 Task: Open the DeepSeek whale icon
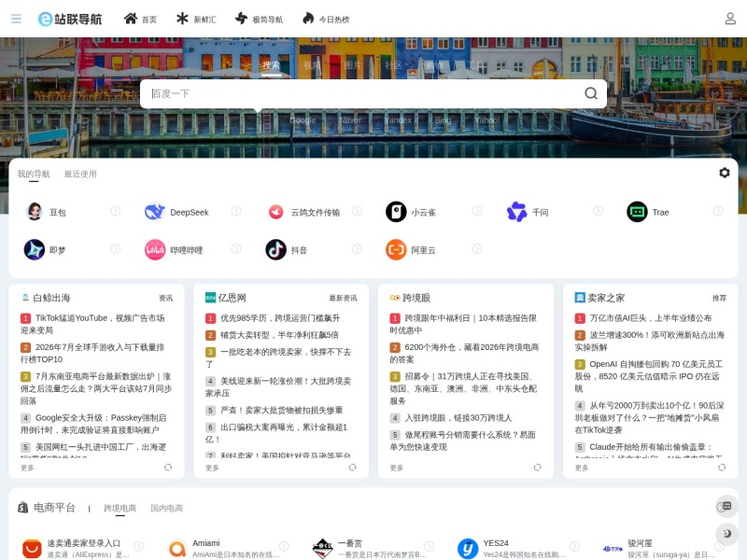pyautogui.click(x=155, y=212)
